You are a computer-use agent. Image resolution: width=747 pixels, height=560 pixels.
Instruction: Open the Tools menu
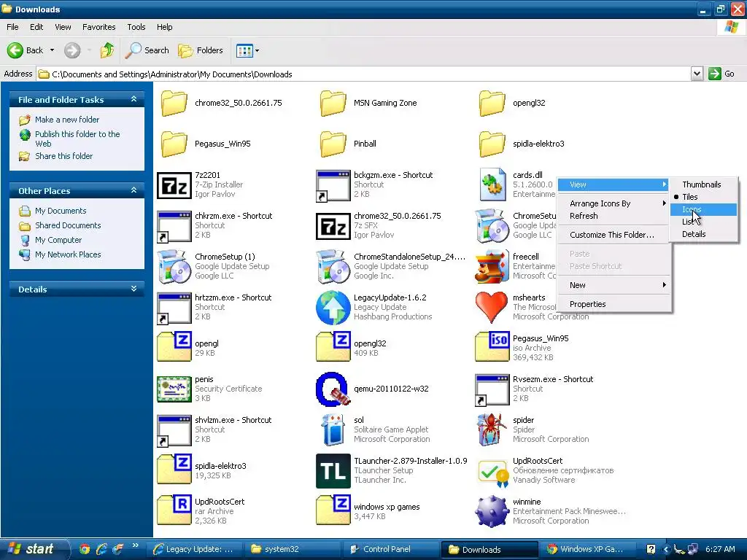click(136, 27)
